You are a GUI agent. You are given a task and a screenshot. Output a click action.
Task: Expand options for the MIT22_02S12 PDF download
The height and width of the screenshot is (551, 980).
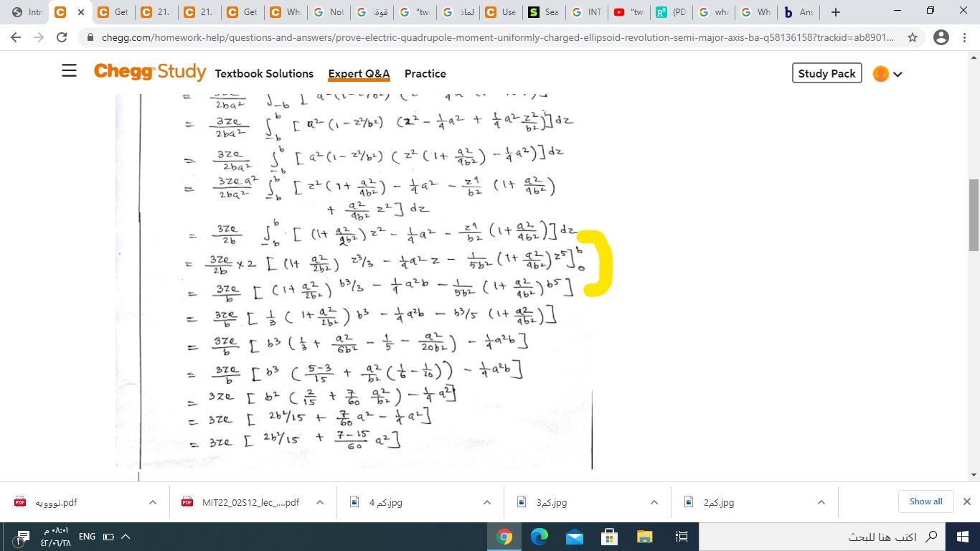click(319, 502)
